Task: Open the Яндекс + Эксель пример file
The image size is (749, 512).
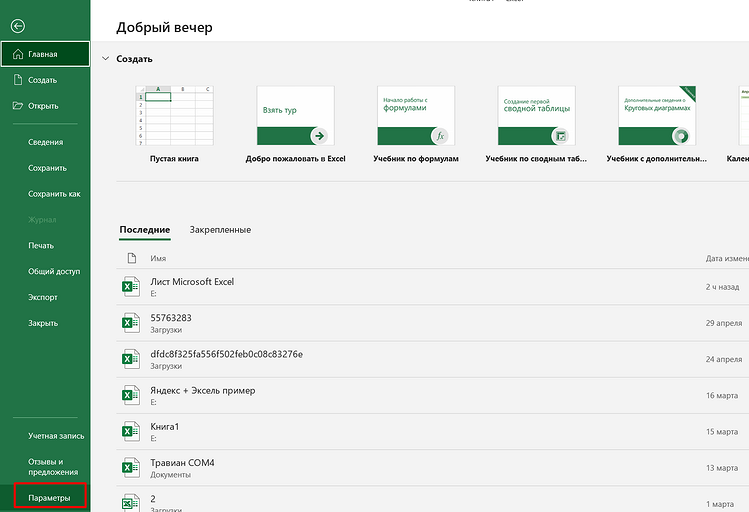Action: tap(202, 391)
